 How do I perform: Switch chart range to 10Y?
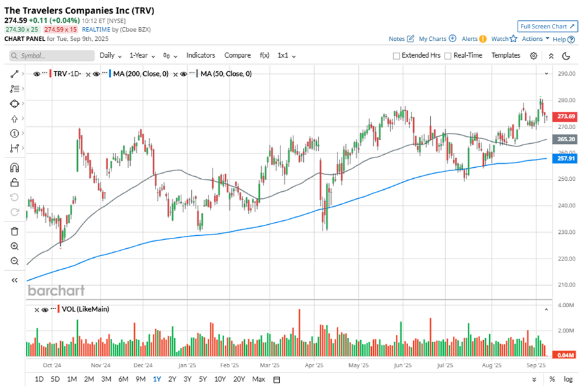click(x=220, y=379)
